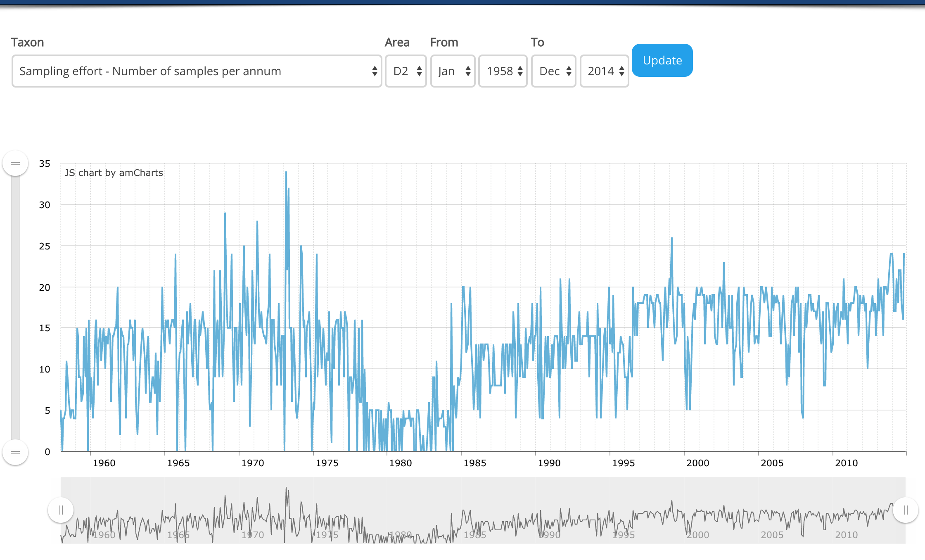Click the 1970 label in overview scrollbar
925x560 pixels.
[x=252, y=535]
